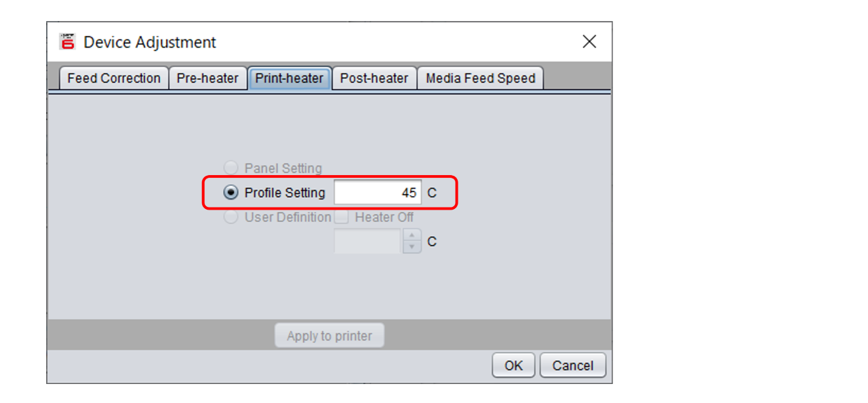Confirm with the OK button

click(x=513, y=366)
